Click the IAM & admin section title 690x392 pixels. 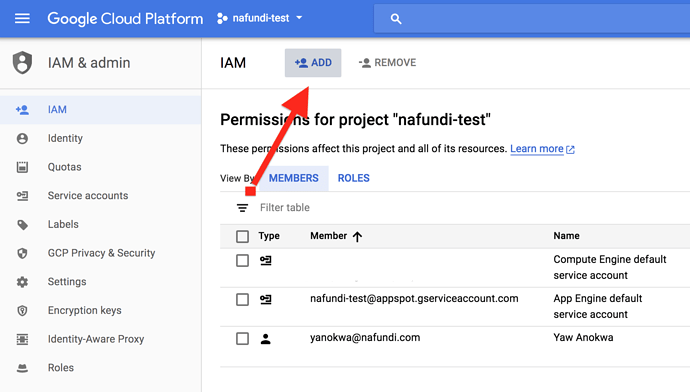(89, 63)
